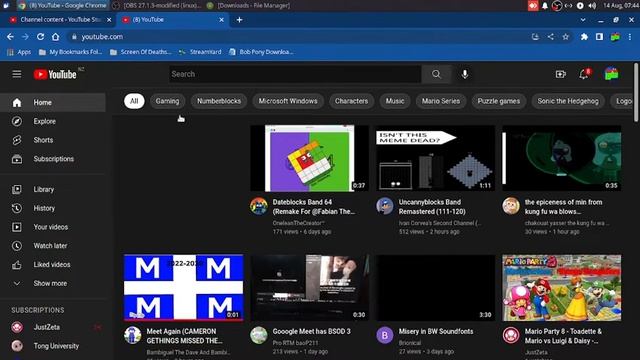
Task: Reload the page in Chrome
Action: [x=40, y=37]
